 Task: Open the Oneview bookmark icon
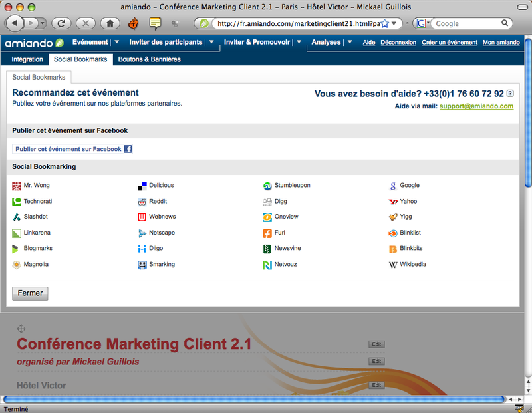(267, 217)
